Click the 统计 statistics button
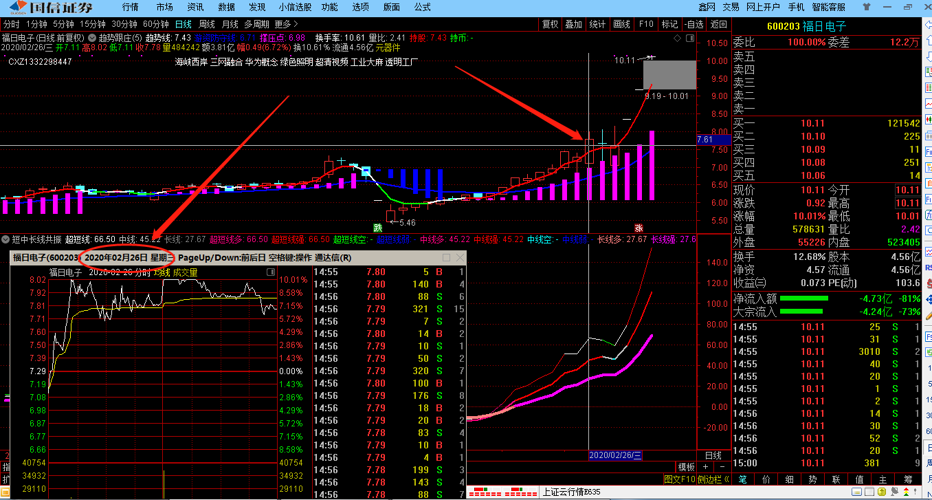The image size is (932, 500). [x=597, y=24]
